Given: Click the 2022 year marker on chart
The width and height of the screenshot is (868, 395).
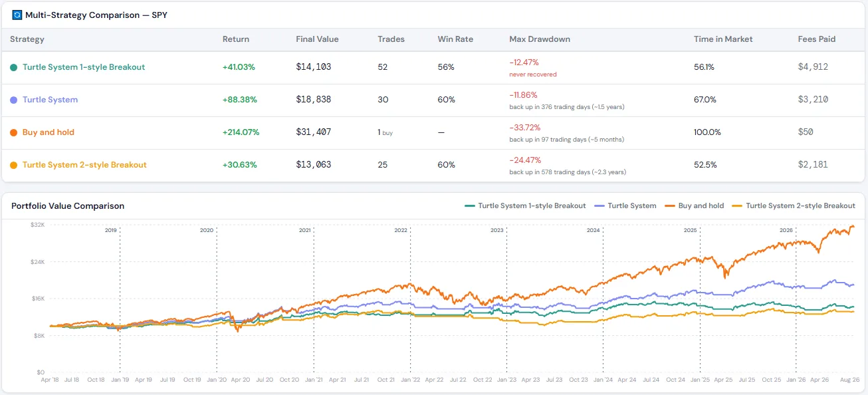Looking at the screenshot, I should [401, 230].
